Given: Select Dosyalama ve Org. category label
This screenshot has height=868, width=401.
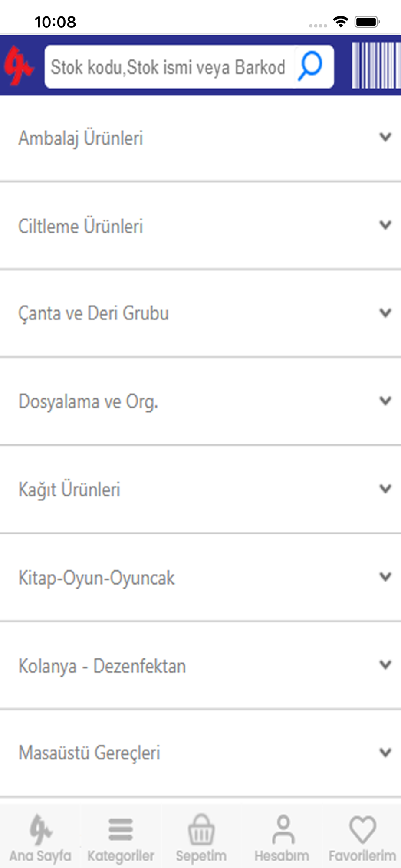Looking at the screenshot, I should click(88, 401).
